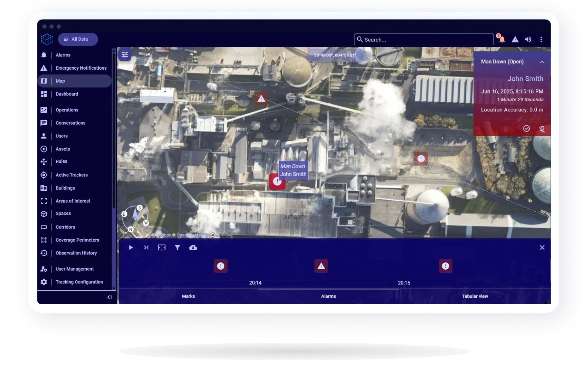This screenshot has height=371, width=588.
Task: Click the compass orientation control on map
Action: click(135, 218)
